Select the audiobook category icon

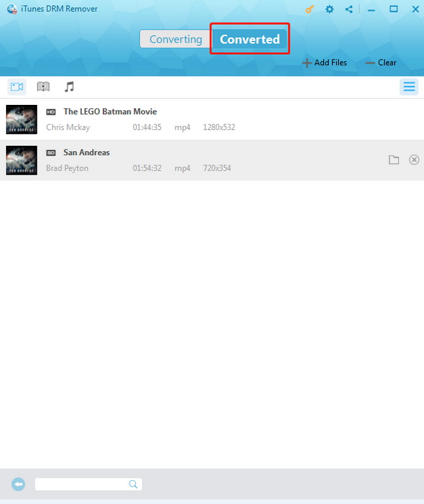43,86
